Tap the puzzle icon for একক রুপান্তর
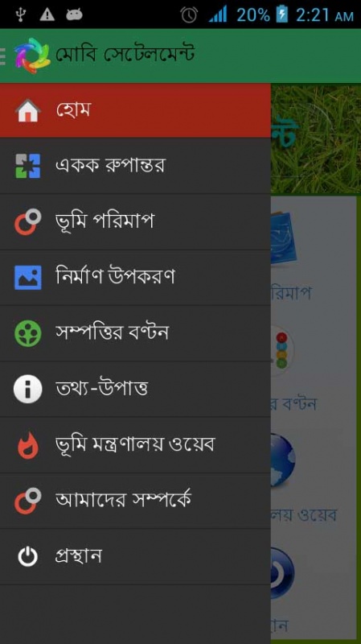Image resolution: width=361 pixels, height=644 pixels. pyautogui.click(x=28, y=166)
